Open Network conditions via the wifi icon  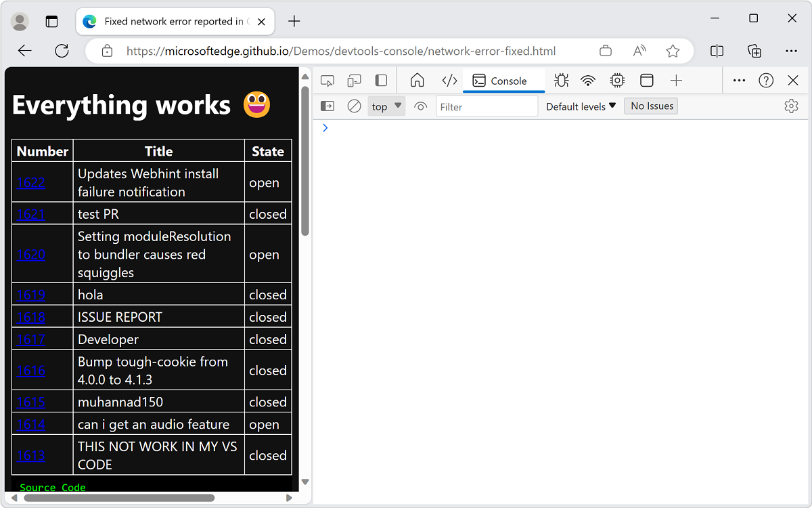pyautogui.click(x=588, y=80)
